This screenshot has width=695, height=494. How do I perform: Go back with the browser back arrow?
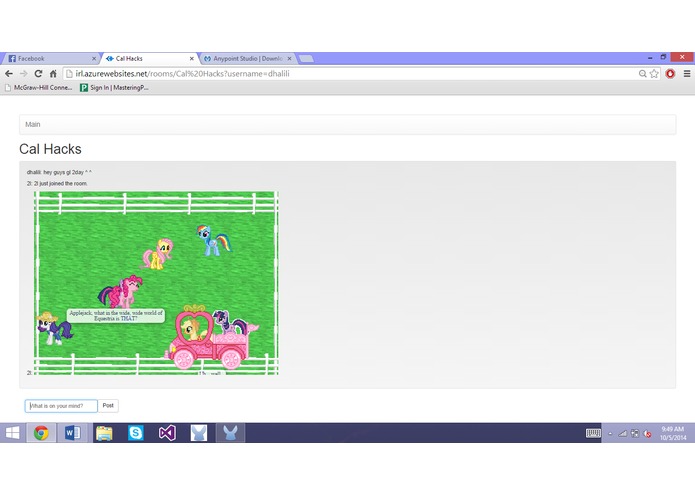click(9, 74)
